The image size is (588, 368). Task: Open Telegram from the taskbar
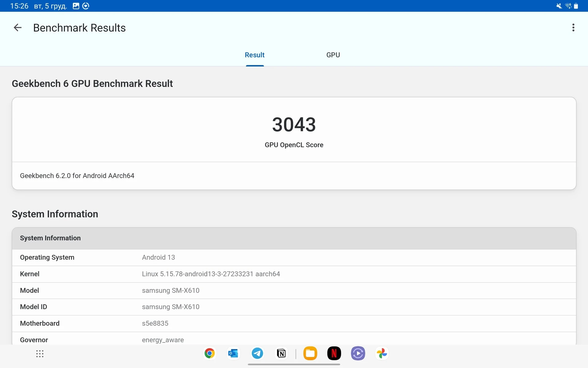[257, 354]
